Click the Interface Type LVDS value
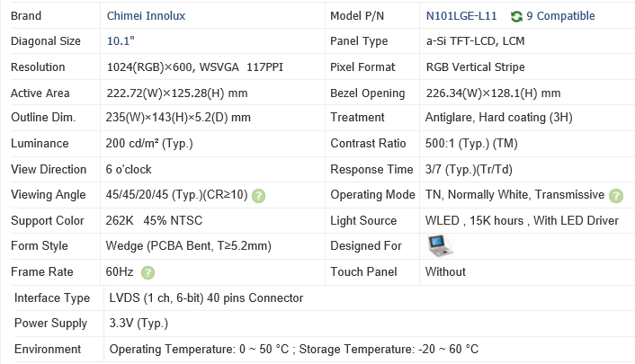Screen dimensions: 635x364 tap(206, 298)
